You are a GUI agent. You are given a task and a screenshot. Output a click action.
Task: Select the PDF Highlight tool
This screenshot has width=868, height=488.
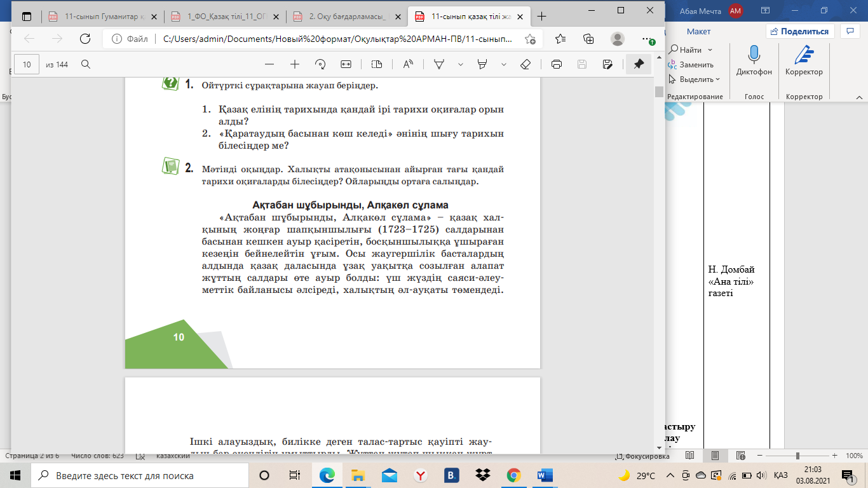coord(482,64)
